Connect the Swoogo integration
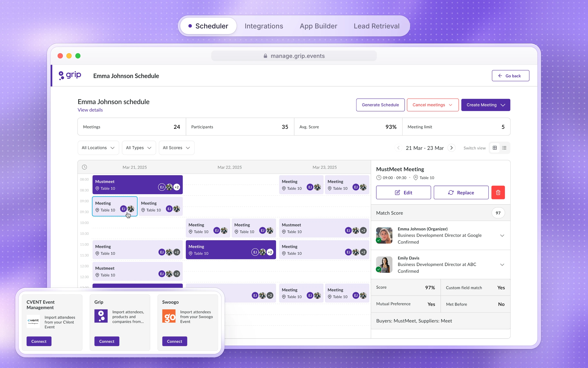Screen dimensions: 588x368 (x=174, y=341)
